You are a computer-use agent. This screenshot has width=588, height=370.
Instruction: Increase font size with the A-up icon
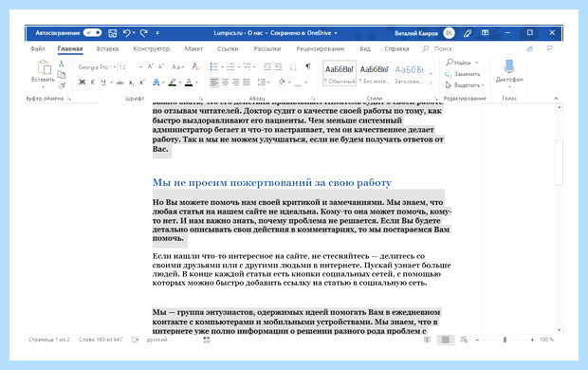pyautogui.click(x=150, y=66)
